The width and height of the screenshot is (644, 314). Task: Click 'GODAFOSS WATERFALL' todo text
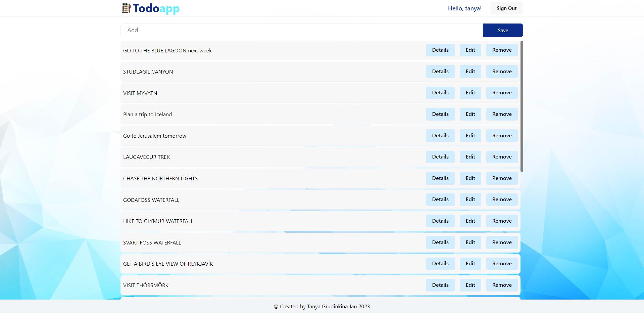coord(151,200)
